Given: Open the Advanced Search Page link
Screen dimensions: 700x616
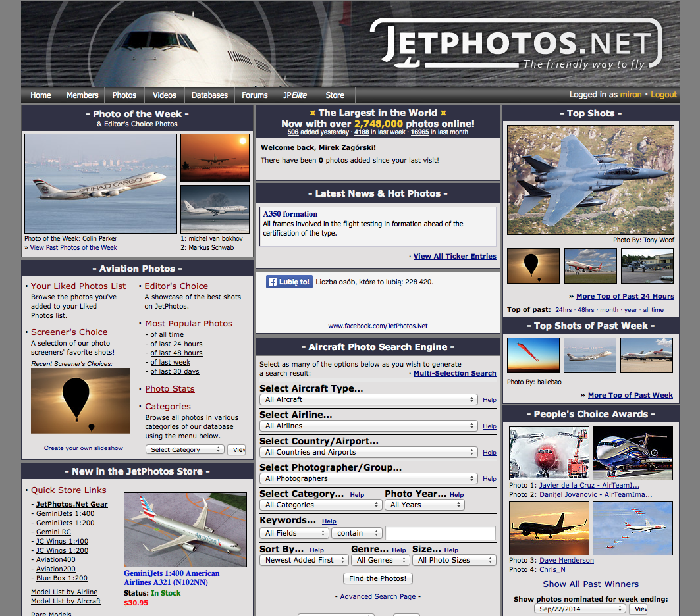Looking at the screenshot, I should (x=378, y=596).
